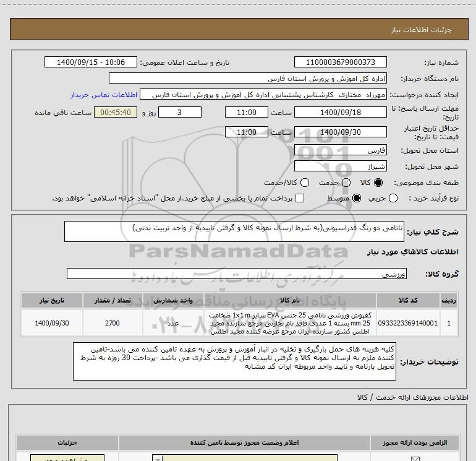Click the response deadline date 1400/09/18
The width and height of the screenshot is (476, 461).
340,112
